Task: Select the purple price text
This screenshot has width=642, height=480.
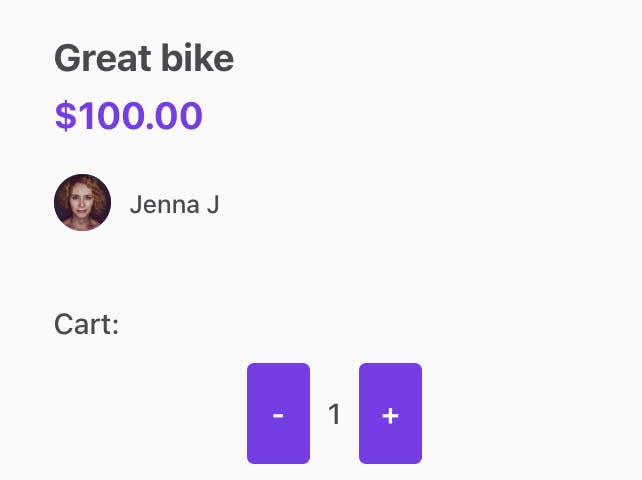Action: pyautogui.click(x=129, y=116)
